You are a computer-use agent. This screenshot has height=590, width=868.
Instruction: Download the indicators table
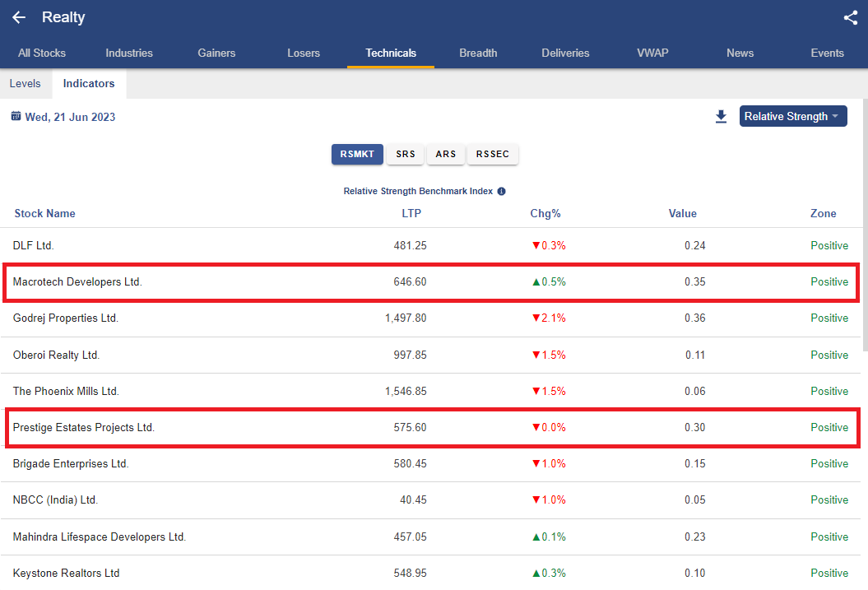pyautogui.click(x=721, y=117)
